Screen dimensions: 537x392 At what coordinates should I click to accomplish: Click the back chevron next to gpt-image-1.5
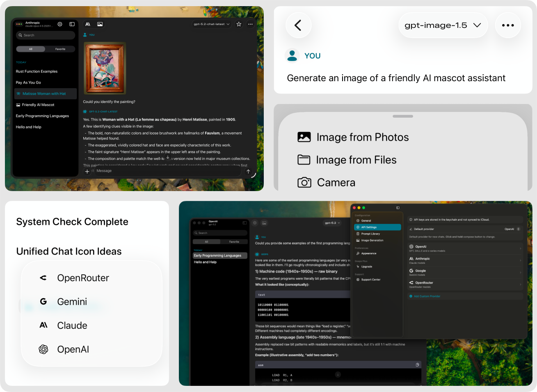click(x=298, y=25)
